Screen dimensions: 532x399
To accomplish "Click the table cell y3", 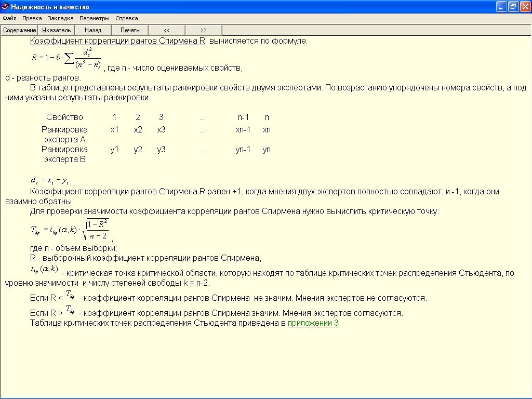I will coord(161,150).
